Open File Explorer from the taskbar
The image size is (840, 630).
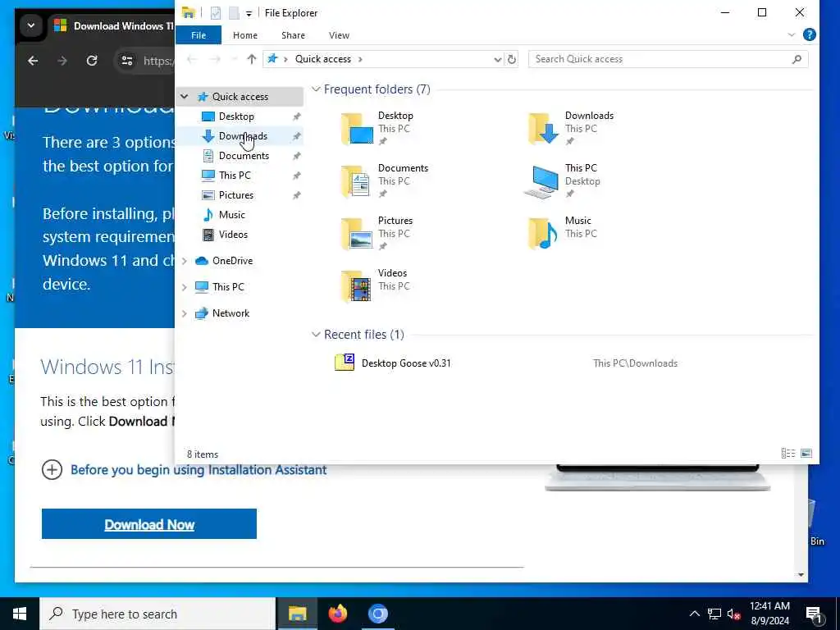tap(297, 614)
